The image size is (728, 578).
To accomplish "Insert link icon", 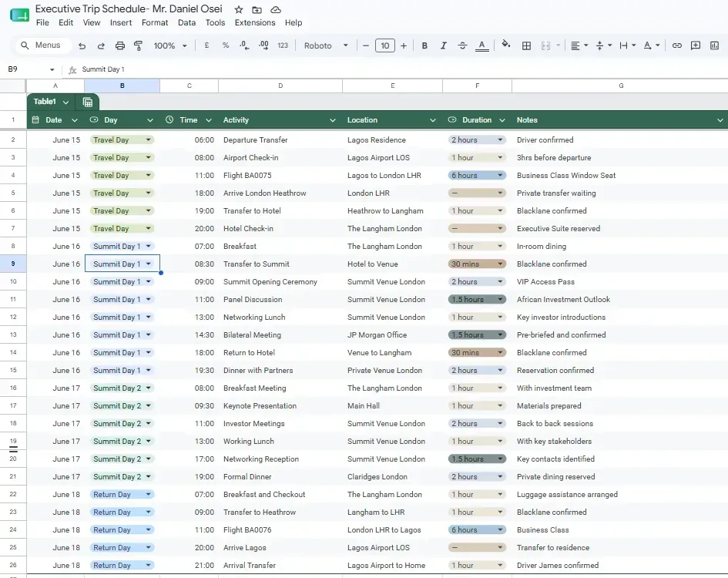I will click(x=677, y=45).
